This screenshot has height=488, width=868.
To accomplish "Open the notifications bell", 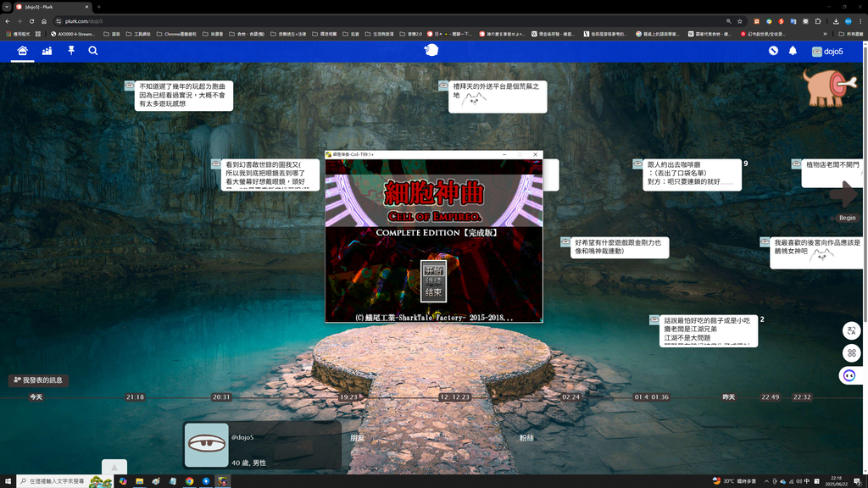I will coord(793,51).
